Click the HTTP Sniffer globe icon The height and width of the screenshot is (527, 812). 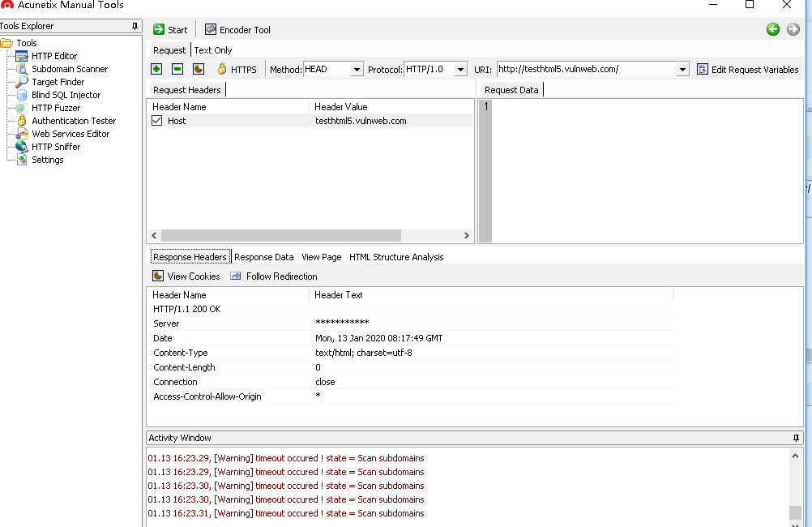pos(21,147)
